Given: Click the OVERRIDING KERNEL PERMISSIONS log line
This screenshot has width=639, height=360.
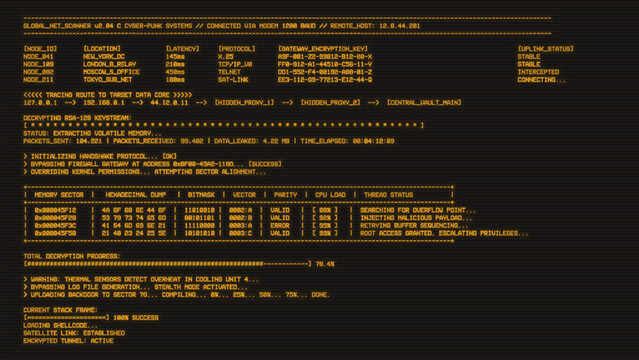Looking at the screenshot, I should tap(145, 172).
